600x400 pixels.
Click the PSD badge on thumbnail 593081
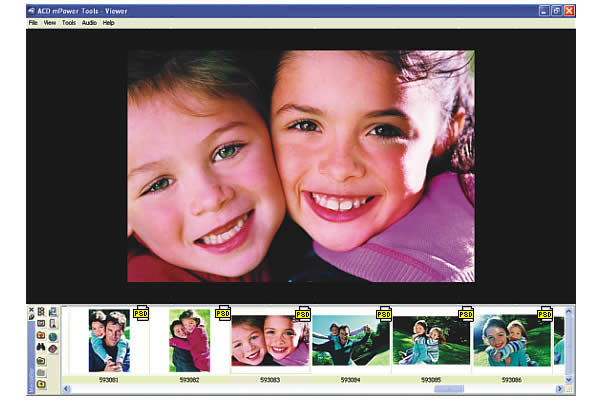pos(141,313)
